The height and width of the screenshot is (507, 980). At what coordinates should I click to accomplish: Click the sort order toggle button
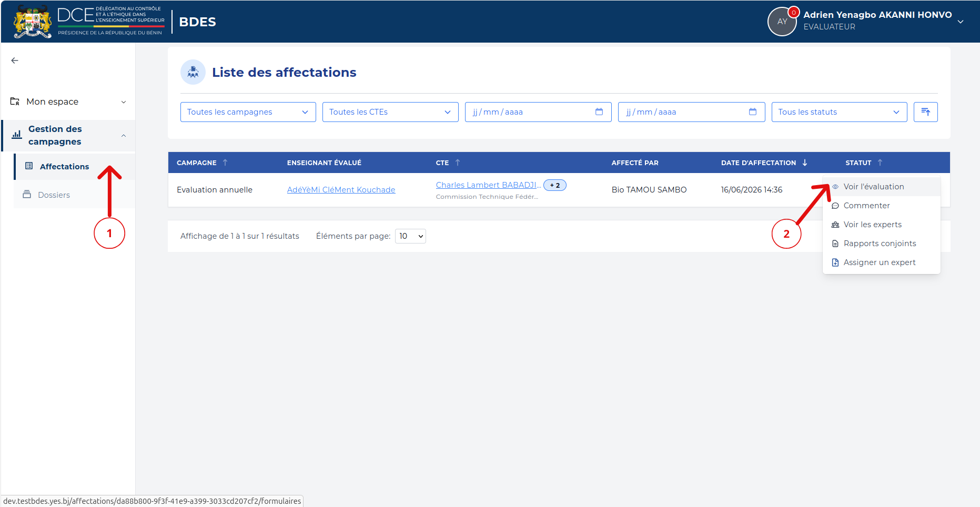(926, 112)
